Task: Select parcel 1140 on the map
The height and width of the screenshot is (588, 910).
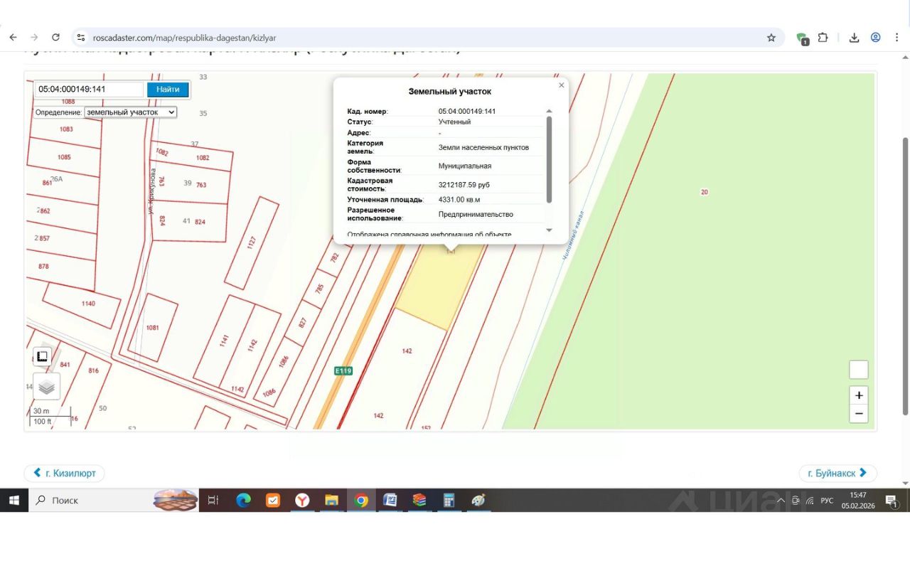Action: point(88,304)
